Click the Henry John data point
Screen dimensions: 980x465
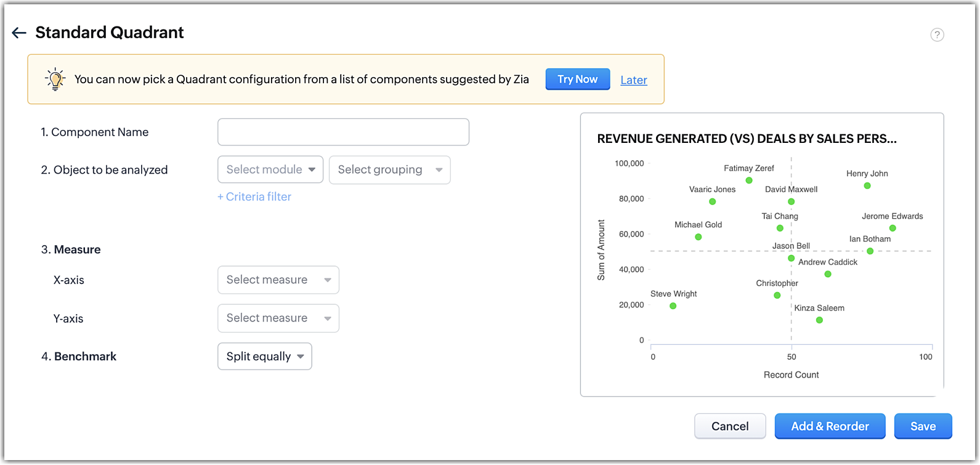(x=867, y=186)
